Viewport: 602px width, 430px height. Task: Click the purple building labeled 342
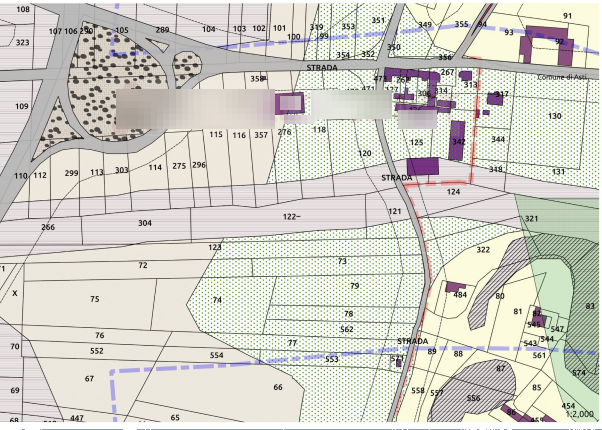pos(458,138)
